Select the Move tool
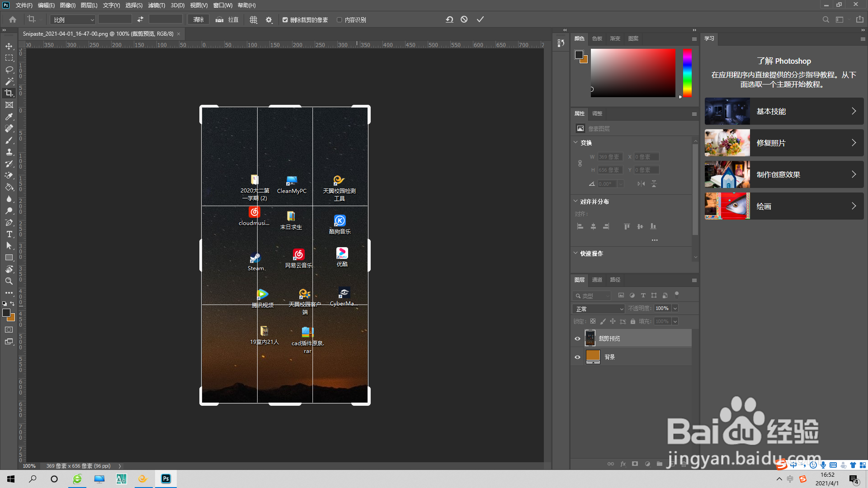Screen dimensions: 868x488 pos(9,46)
